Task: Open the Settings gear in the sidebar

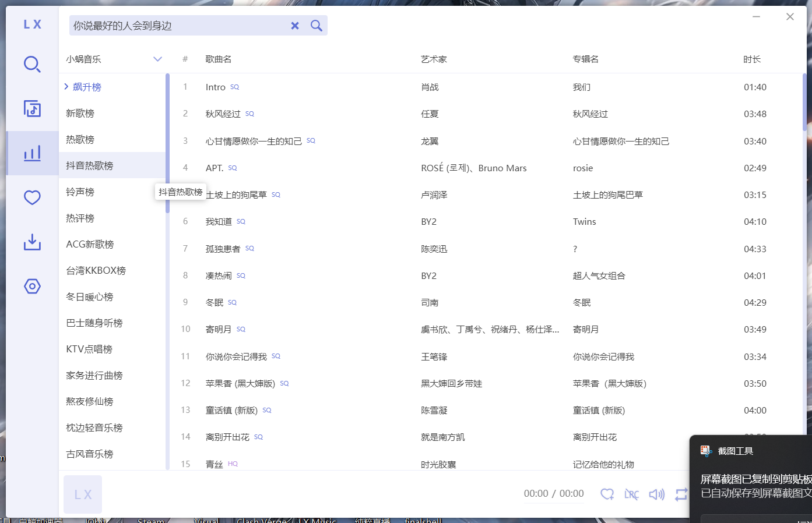Action: coord(32,286)
